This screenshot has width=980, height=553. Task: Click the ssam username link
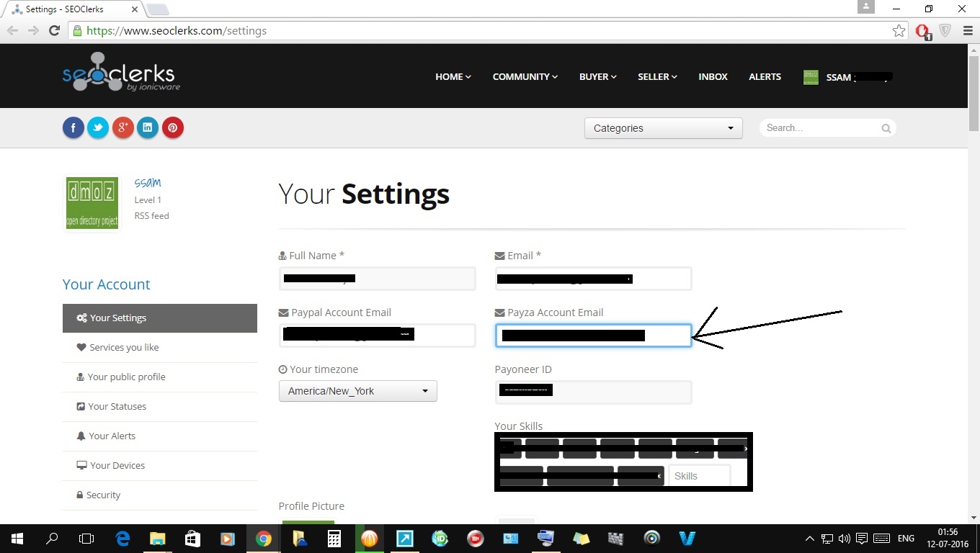tap(148, 183)
